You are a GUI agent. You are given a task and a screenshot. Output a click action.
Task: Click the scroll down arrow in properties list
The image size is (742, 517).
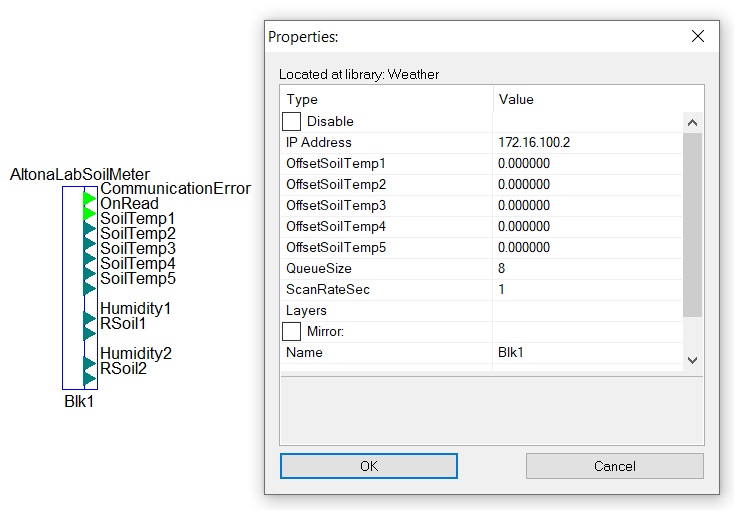coord(692,360)
